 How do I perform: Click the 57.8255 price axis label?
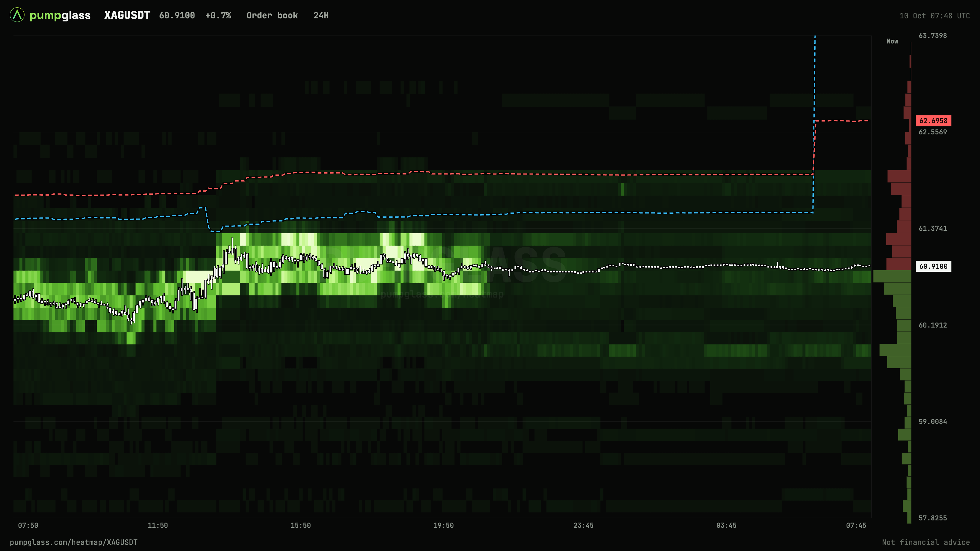click(x=933, y=518)
